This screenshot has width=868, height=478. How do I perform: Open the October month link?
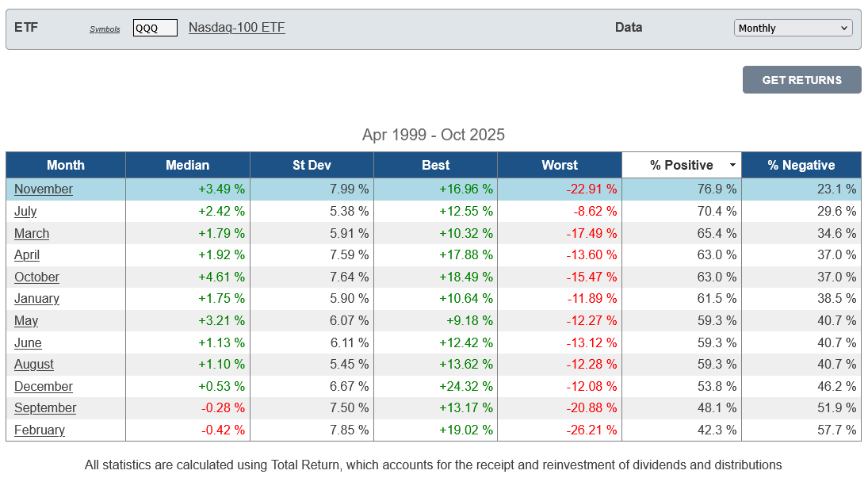(x=36, y=277)
